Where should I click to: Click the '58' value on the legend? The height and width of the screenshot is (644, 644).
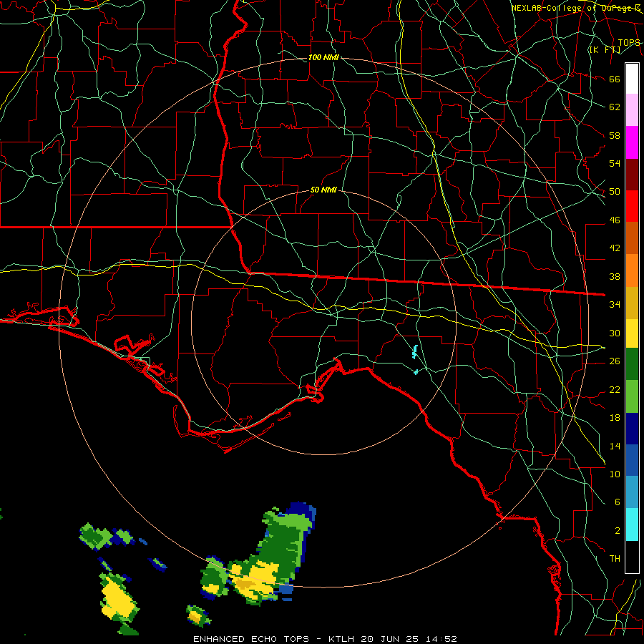(x=615, y=135)
